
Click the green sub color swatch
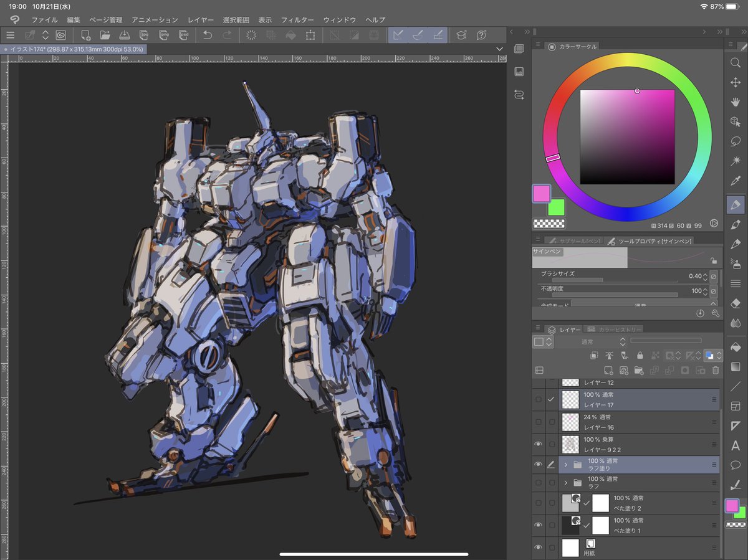[x=556, y=207]
